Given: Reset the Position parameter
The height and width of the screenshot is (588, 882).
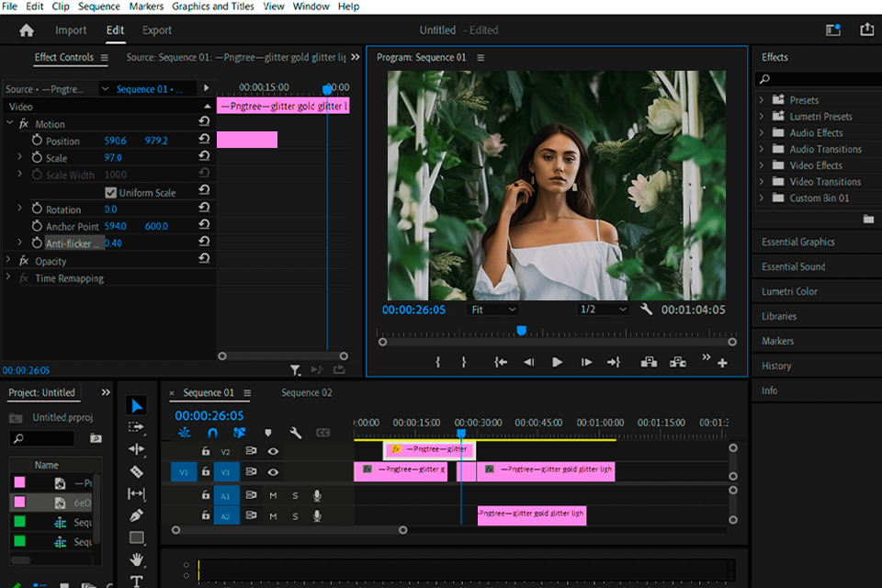Looking at the screenshot, I should [204, 139].
